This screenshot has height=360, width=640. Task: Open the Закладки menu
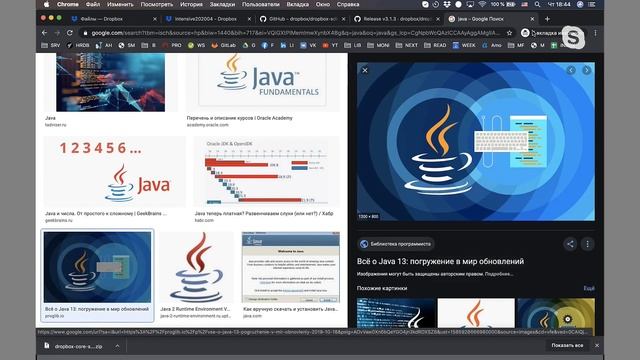click(x=222, y=4)
